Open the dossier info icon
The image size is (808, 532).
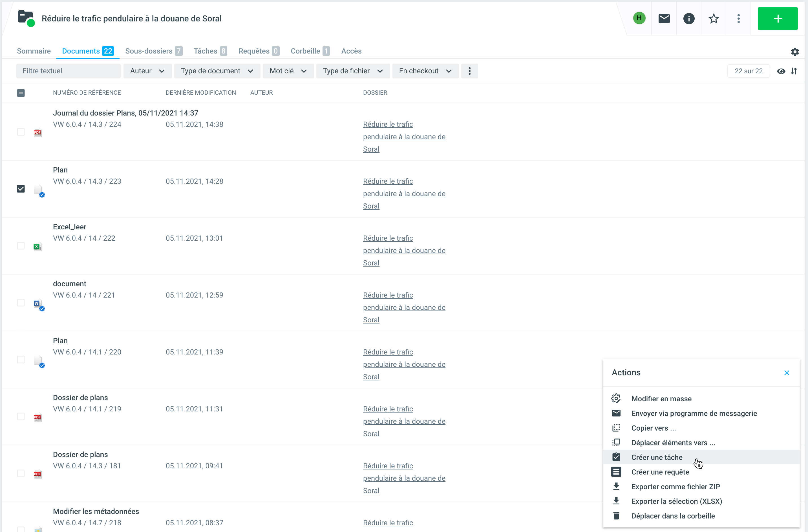point(688,18)
